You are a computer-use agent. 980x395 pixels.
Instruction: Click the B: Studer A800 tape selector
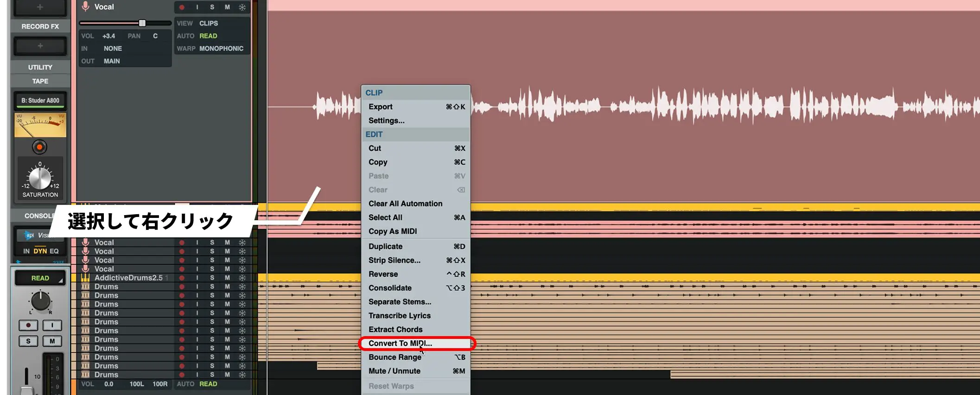pos(40,101)
